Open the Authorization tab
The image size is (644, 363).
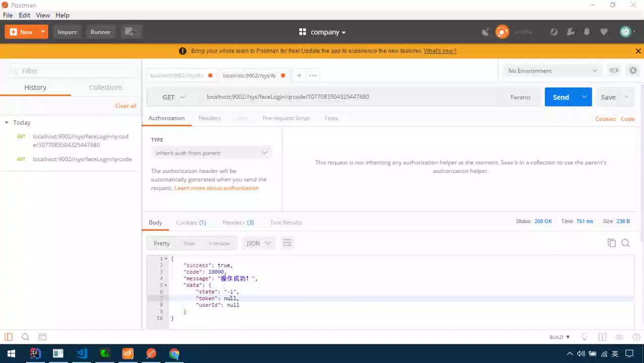166,118
